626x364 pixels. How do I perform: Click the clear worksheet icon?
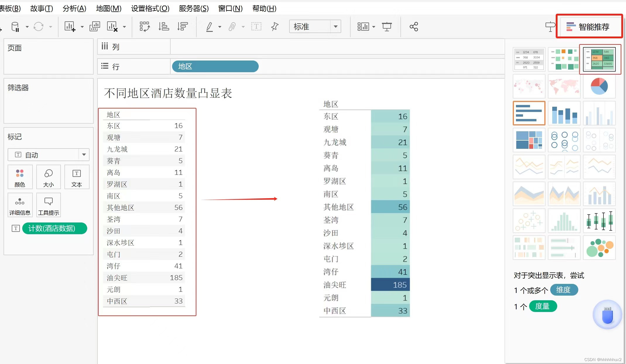tap(112, 27)
